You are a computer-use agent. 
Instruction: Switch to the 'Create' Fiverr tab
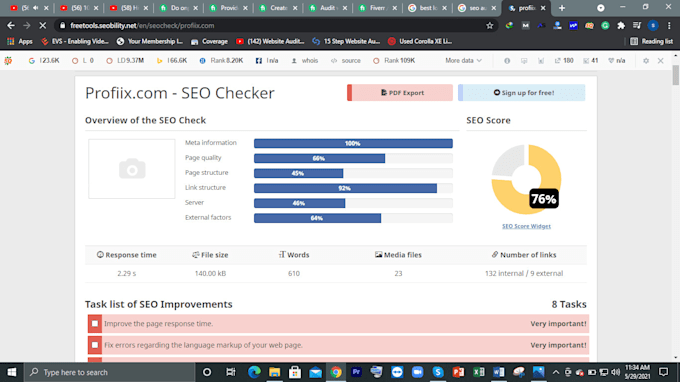[x=278, y=8]
